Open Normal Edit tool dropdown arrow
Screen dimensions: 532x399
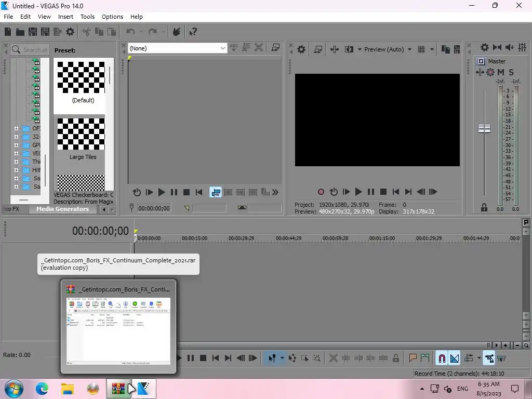[x=282, y=358]
